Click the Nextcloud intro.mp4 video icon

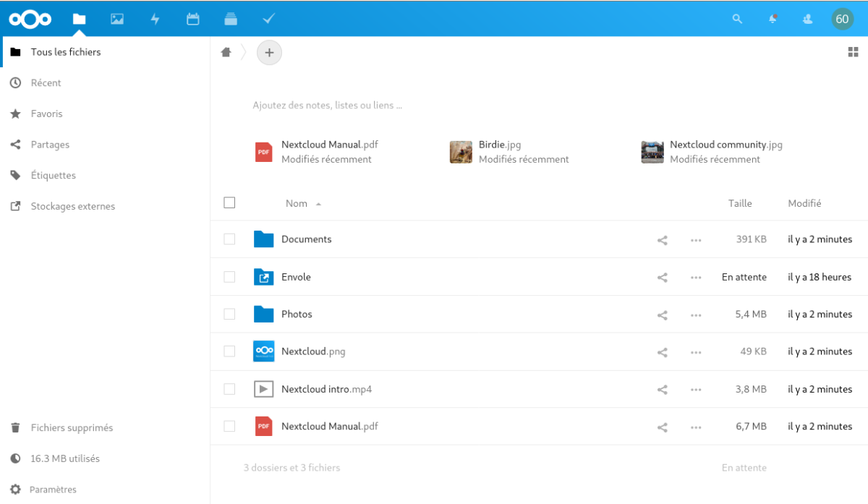(264, 389)
